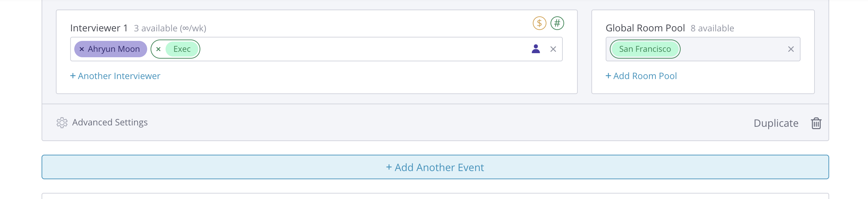Click the dollar sign icon for Interviewer 1
Screen dimensions: 868x199
click(x=539, y=23)
